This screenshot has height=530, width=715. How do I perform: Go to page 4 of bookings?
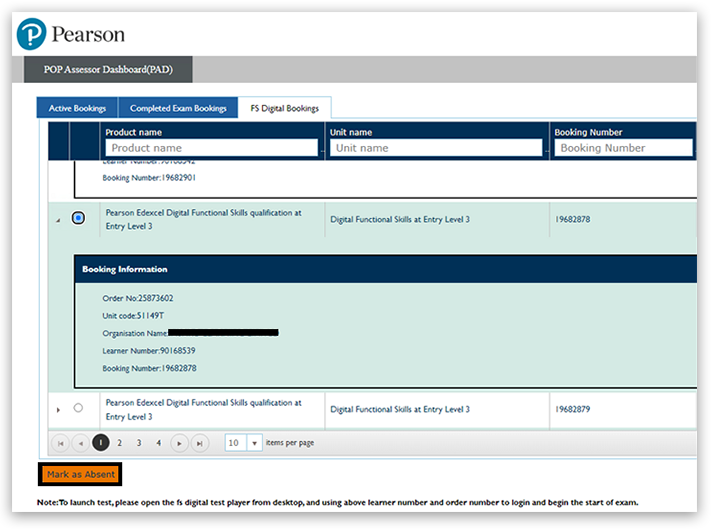pos(158,443)
